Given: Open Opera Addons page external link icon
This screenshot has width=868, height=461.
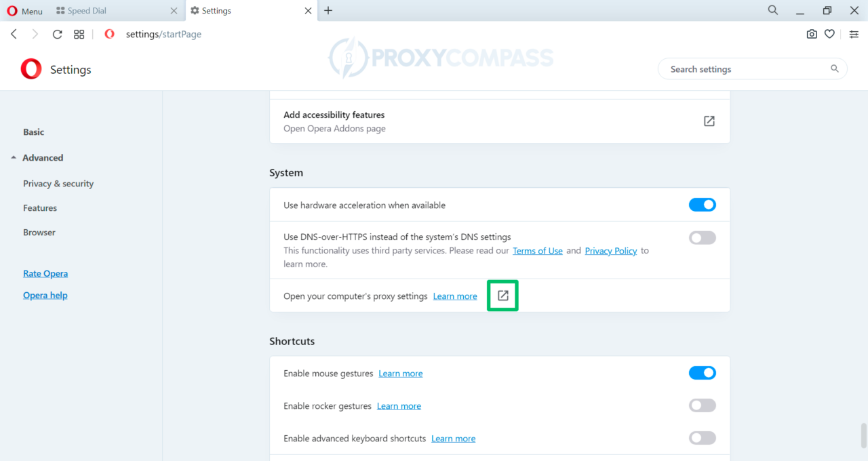Looking at the screenshot, I should click(x=709, y=121).
